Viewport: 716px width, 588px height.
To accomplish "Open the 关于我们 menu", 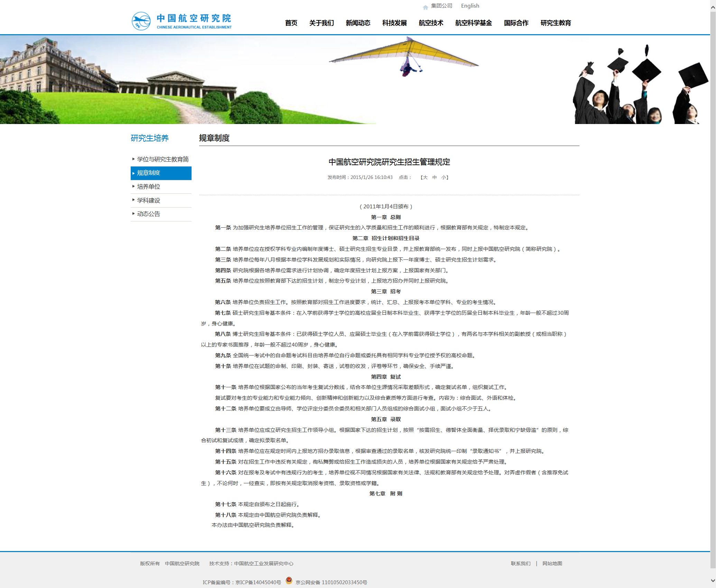I will [322, 23].
